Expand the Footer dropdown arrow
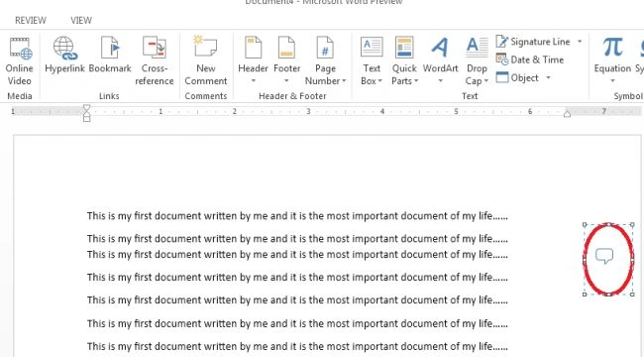 286,80
